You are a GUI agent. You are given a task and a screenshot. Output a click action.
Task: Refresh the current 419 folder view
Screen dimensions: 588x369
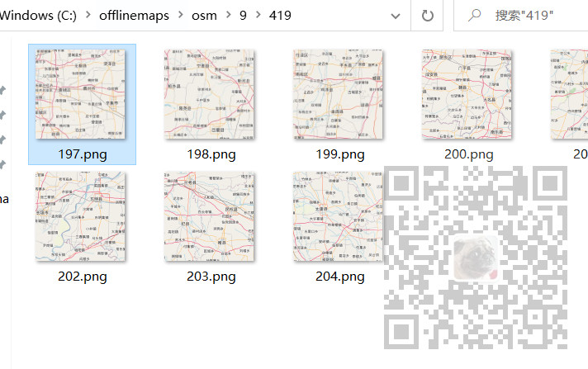[x=428, y=16]
